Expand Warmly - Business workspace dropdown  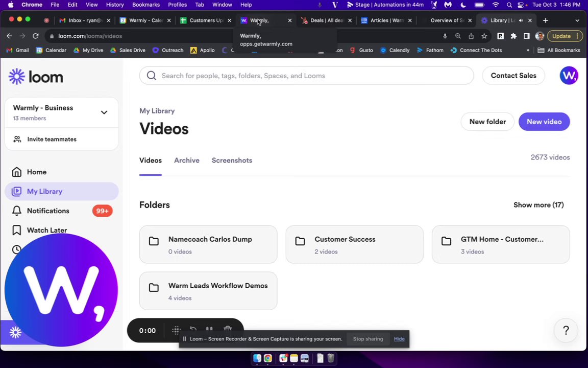coord(104,112)
